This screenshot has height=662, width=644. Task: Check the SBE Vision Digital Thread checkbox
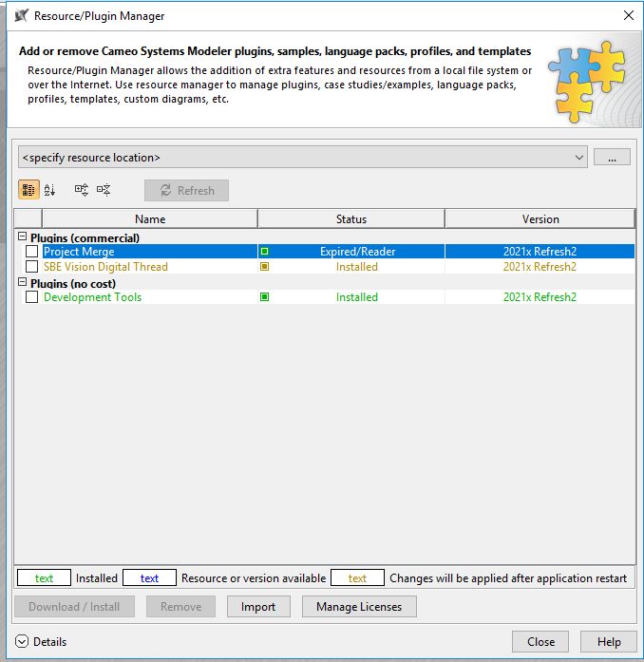(31, 267)
